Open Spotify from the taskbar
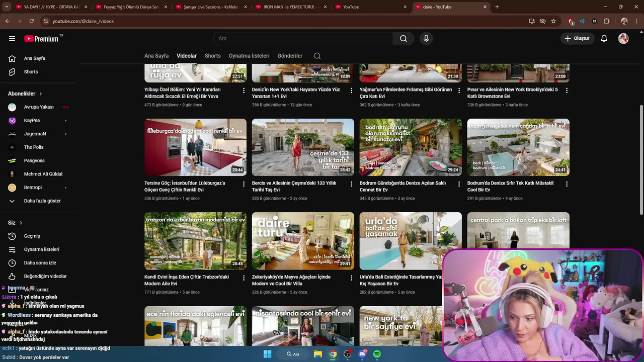This screenshot has height=362, width=644. [x=377, y=354]
